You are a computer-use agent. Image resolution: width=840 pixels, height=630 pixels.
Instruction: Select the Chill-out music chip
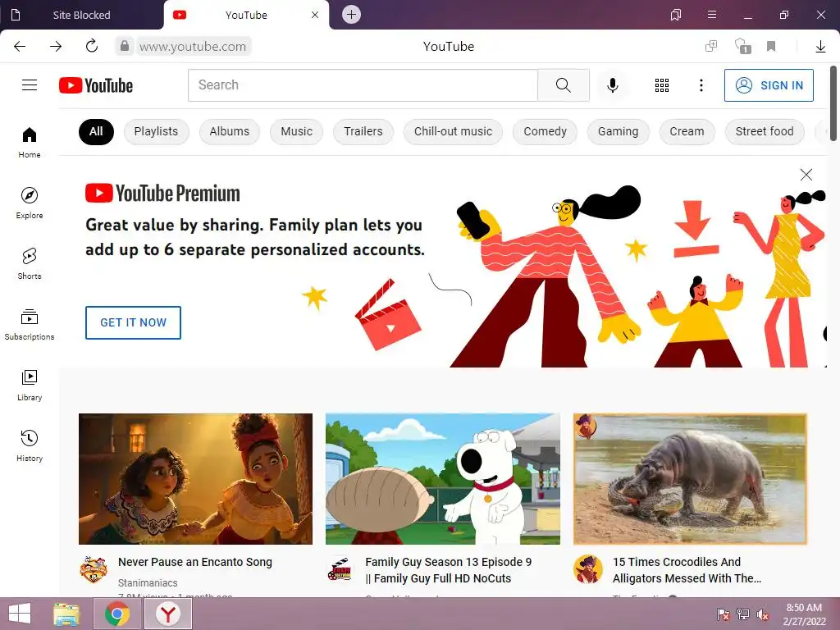pyautogui.click(x=453, y=132)
